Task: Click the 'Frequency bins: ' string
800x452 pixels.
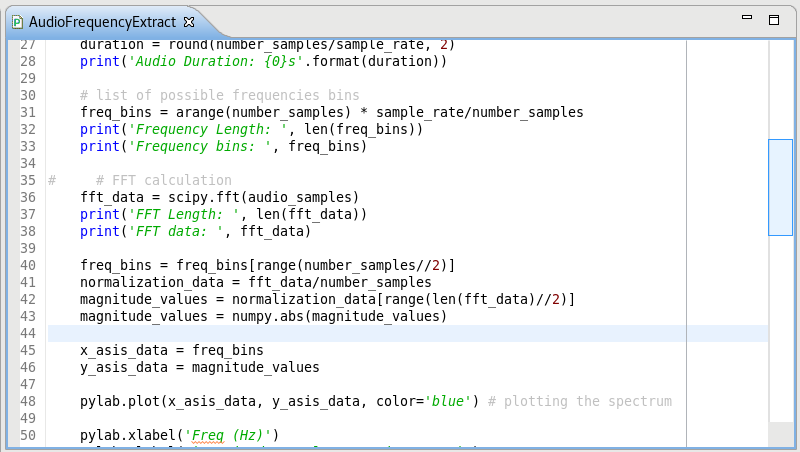Action: [200, 146]
